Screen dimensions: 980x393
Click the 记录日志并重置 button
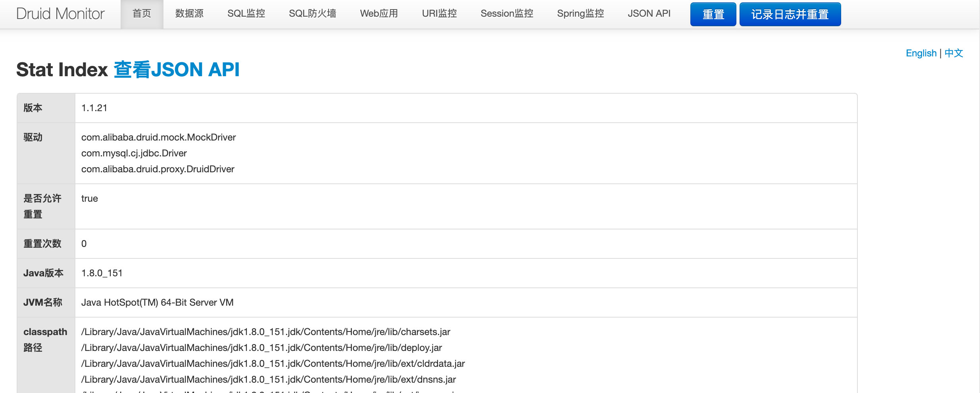790,14
